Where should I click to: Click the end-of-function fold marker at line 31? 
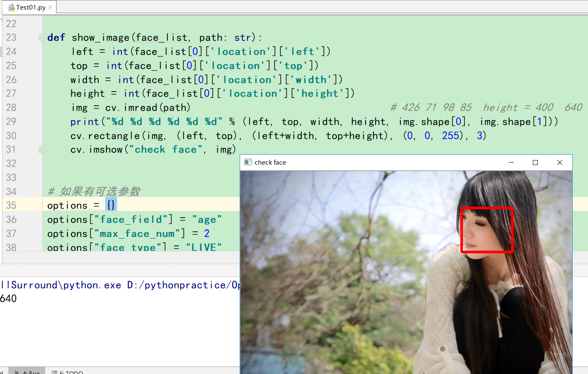42,149
